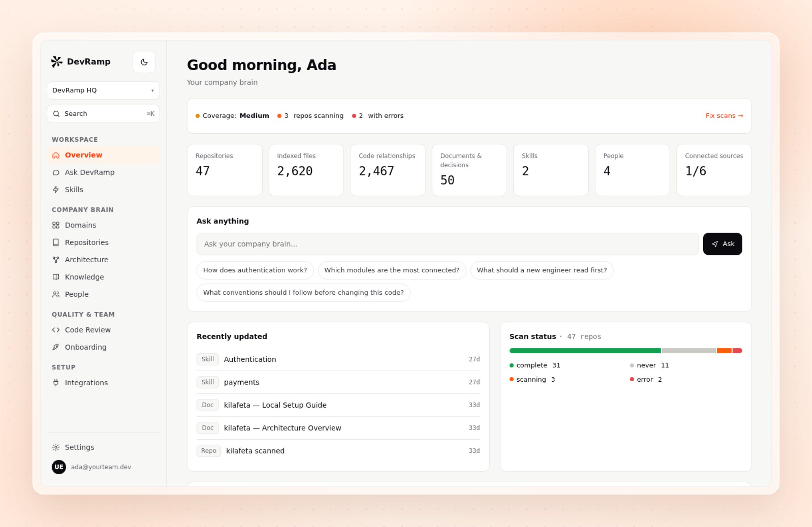
Task: Click the Architecture graph icon
Action: click(x=56, y=260)
